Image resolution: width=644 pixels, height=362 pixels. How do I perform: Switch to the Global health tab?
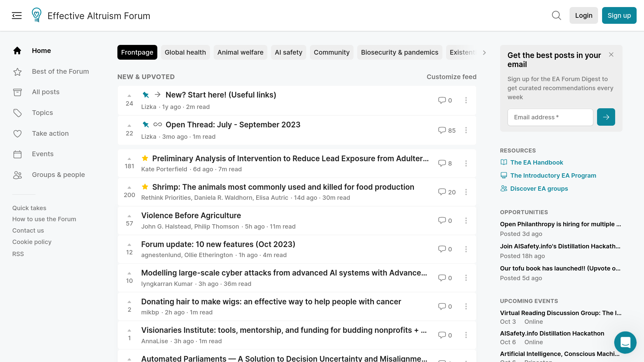click(185, 52)
